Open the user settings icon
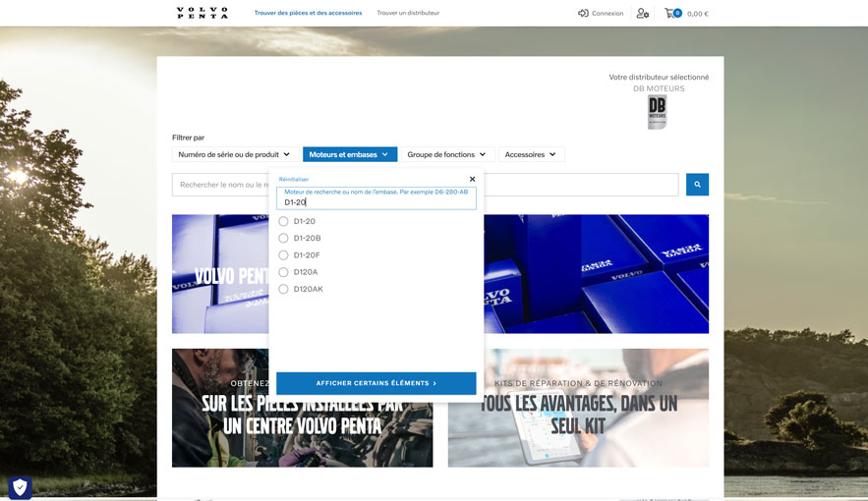Screen dimensions: 868x501 [642, 14]
